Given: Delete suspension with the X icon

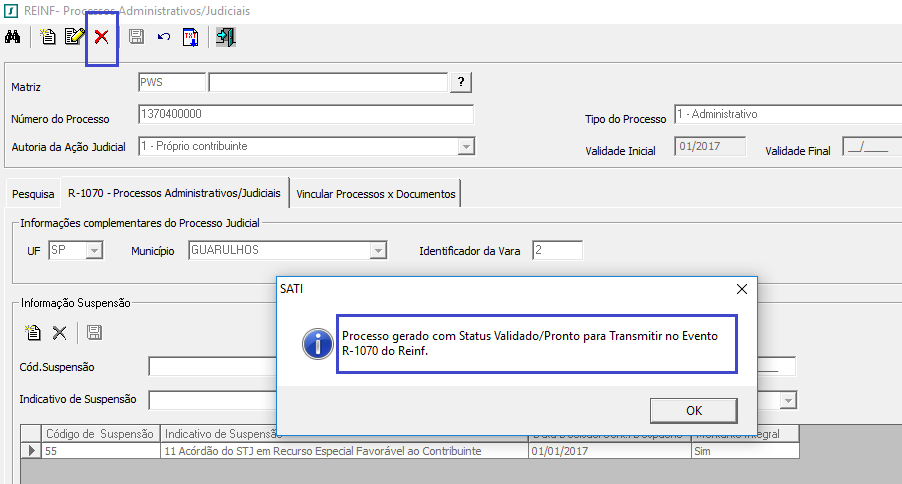Looking at the screenshot, I should coord(59,333).
